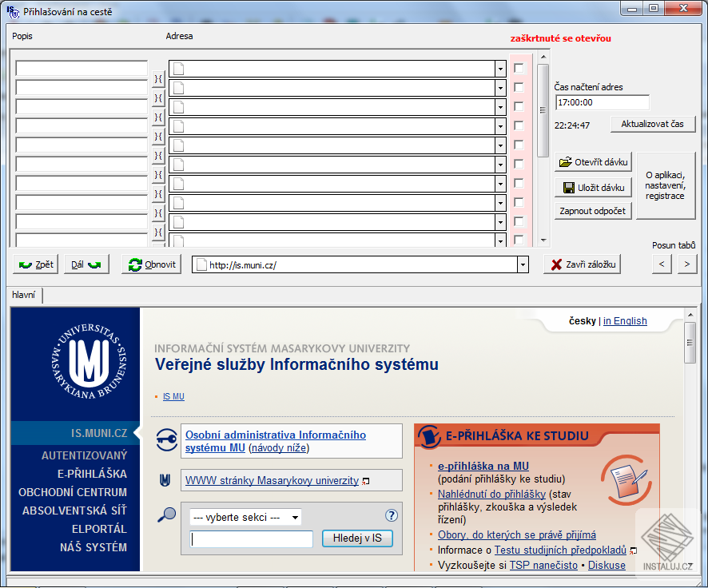Tick the third row checkbox
708x588 pixels.
point(519,106)
